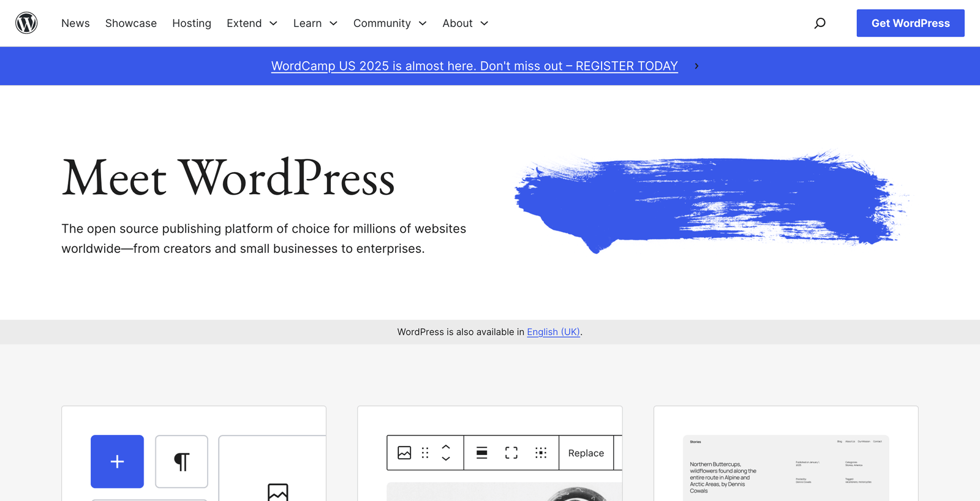Image resolution: width=980 pixels, height=501 pixels.
Task: Click the full-screen brackets icon
Action: 511,453
